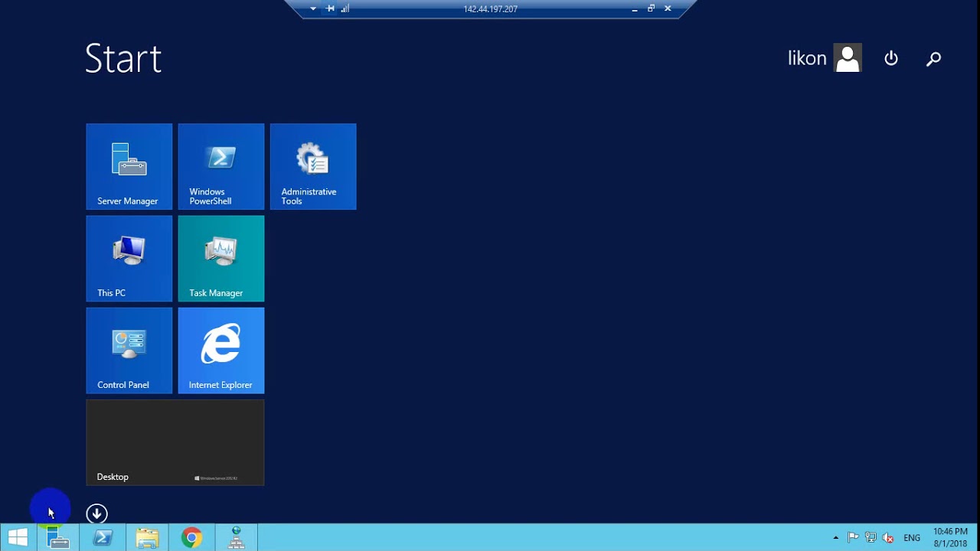Image resolution: width=980 pixels, height=551 pixels.
Task: Click the connection signal quality icon
Action: (x=345, y=8)
